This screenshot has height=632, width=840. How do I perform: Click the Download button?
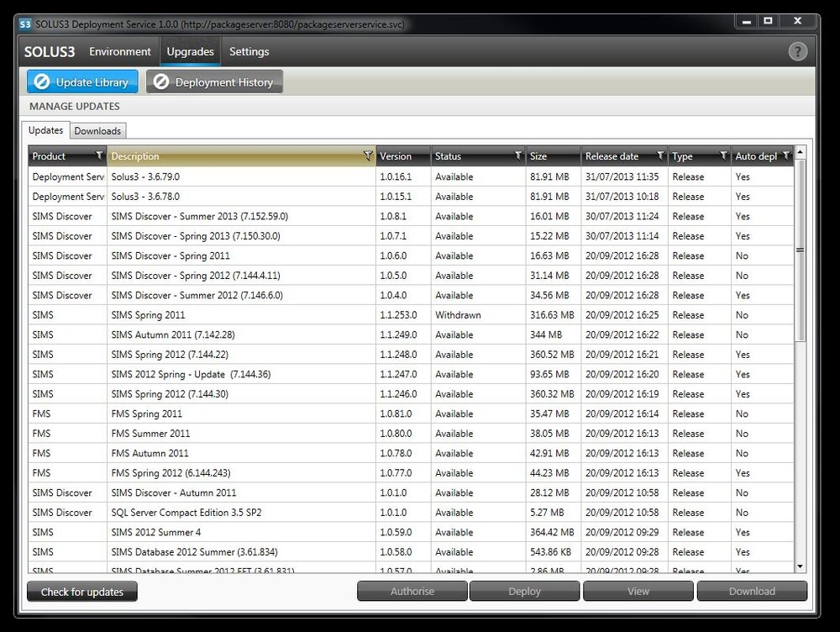coord(752,592)
